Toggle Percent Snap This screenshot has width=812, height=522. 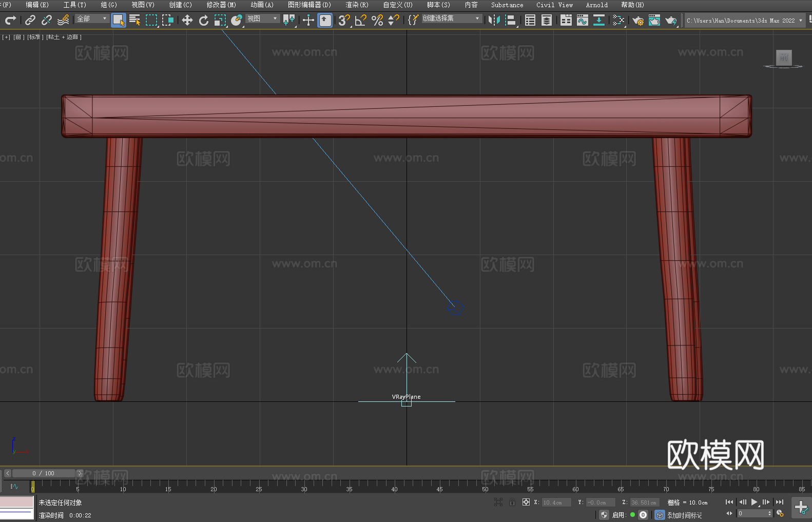[377, 20]
